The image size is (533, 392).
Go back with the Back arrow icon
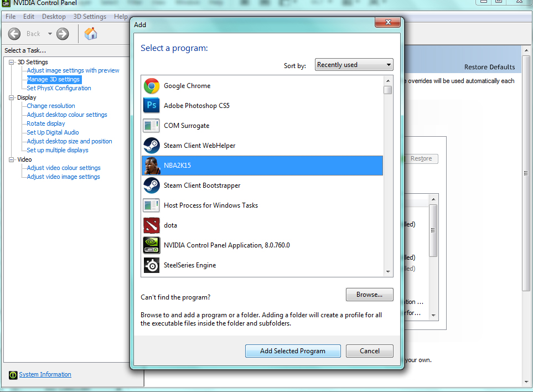[x=14, y=34]
